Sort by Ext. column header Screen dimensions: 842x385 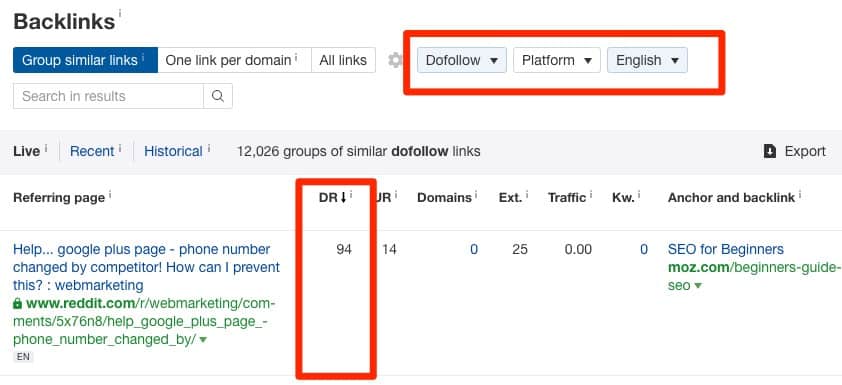pos(510,198)
